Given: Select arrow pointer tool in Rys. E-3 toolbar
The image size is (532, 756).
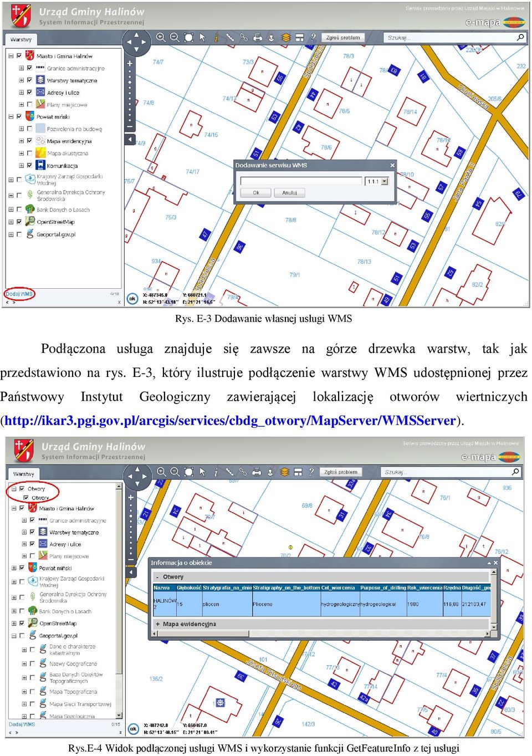Looking at the screenshot, I should pos(202,37).
